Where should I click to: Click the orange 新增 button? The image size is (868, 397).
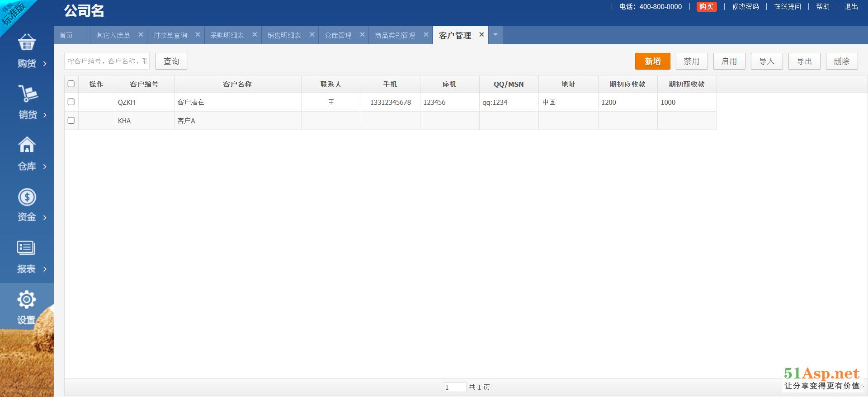tap(652, 61)
